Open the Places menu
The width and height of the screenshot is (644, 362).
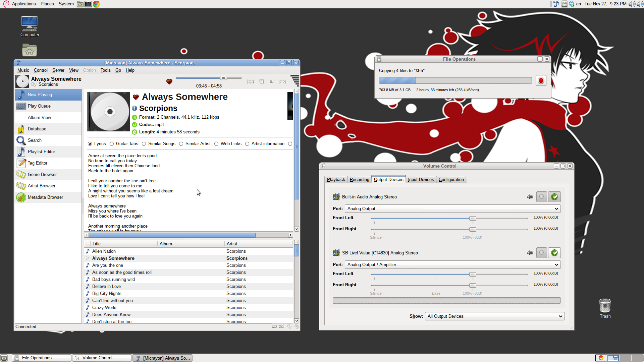(x=47, y=4)
